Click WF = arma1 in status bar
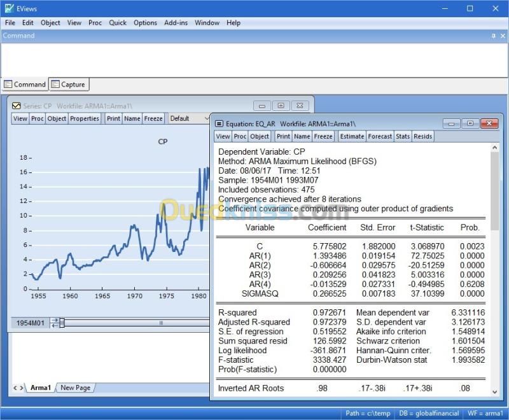 click(x=485, y=413)
